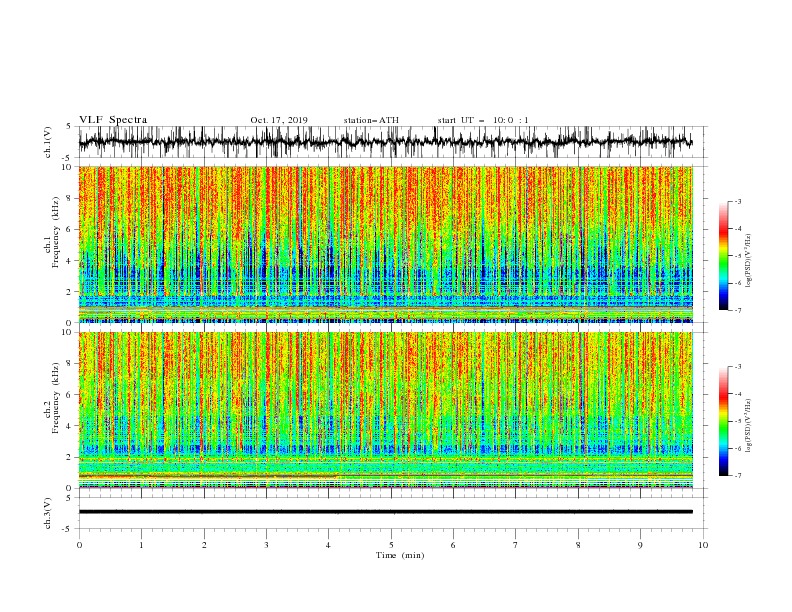Click the time axis tick label 3
Viewport: 792px width, 612px height.
pyautogui.click(x=266, y=545)
